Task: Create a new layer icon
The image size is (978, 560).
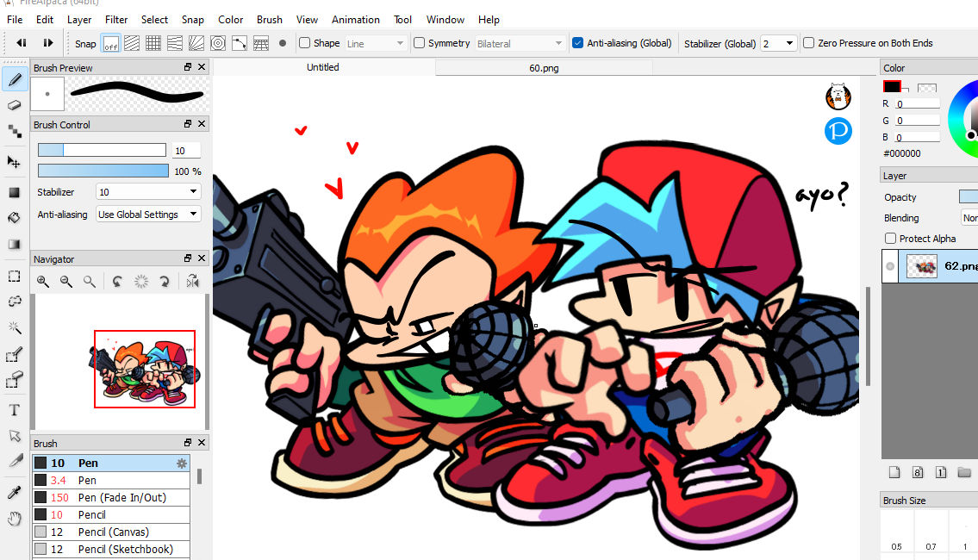Action: [894, 472]
